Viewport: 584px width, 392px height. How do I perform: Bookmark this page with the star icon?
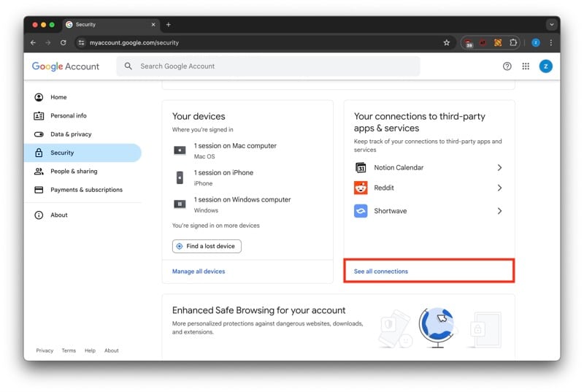click(x=447, y=43)
